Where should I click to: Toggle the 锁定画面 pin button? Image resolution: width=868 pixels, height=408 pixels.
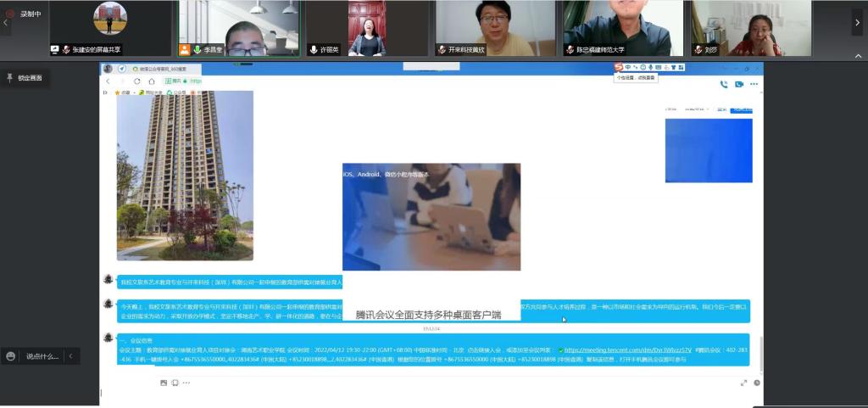[25, 78]
